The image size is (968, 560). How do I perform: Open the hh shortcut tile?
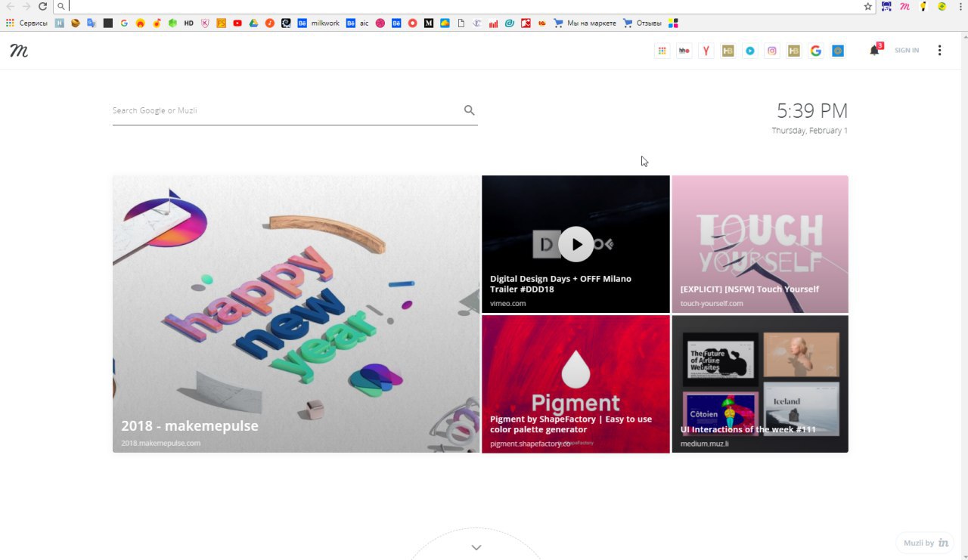[x=684, y=51]
